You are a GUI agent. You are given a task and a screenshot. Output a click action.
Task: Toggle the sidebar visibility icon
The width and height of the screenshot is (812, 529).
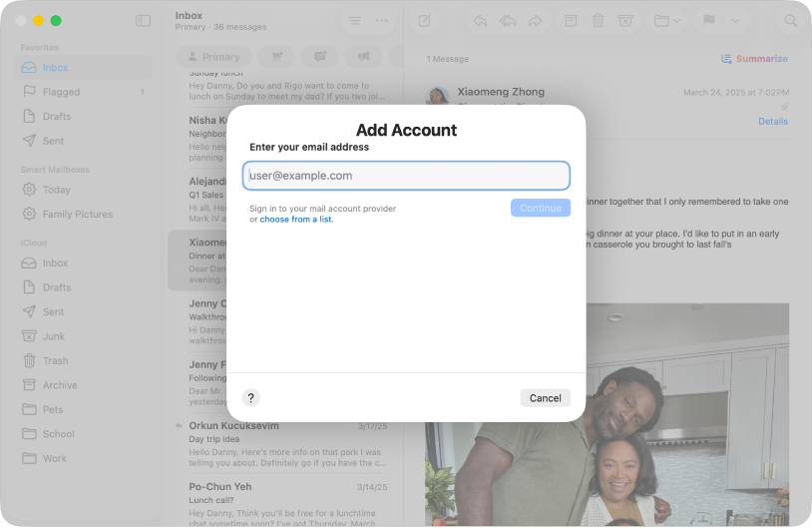[x=143, y=20]
